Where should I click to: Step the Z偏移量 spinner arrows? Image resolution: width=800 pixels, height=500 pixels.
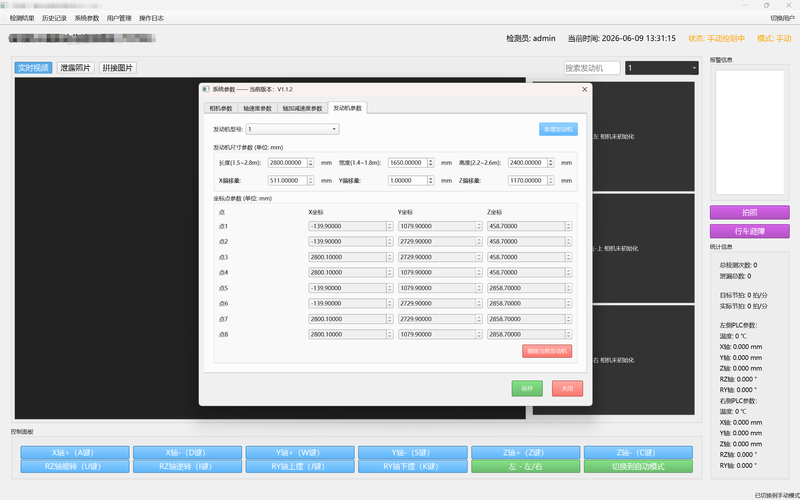(551, 181)
